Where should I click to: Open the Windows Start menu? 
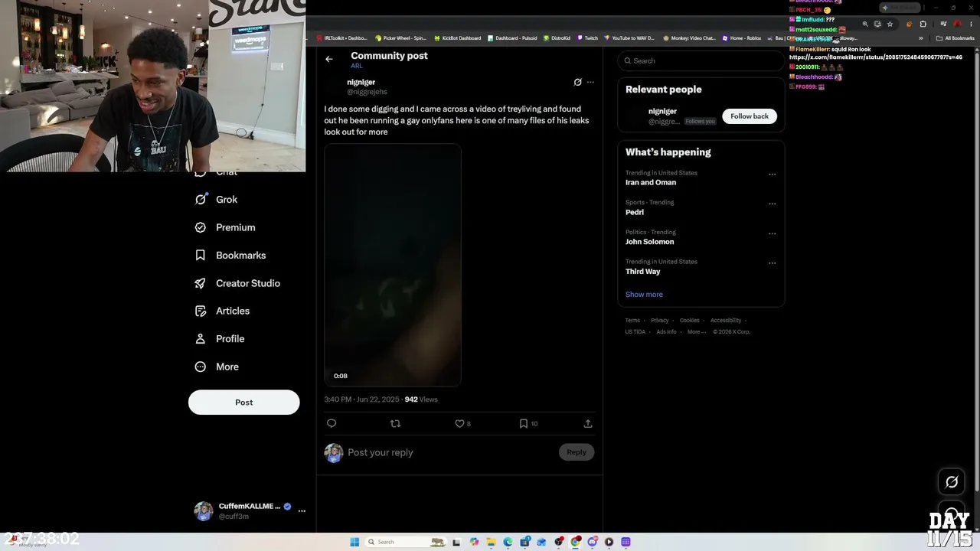click(x=354, y=542)
